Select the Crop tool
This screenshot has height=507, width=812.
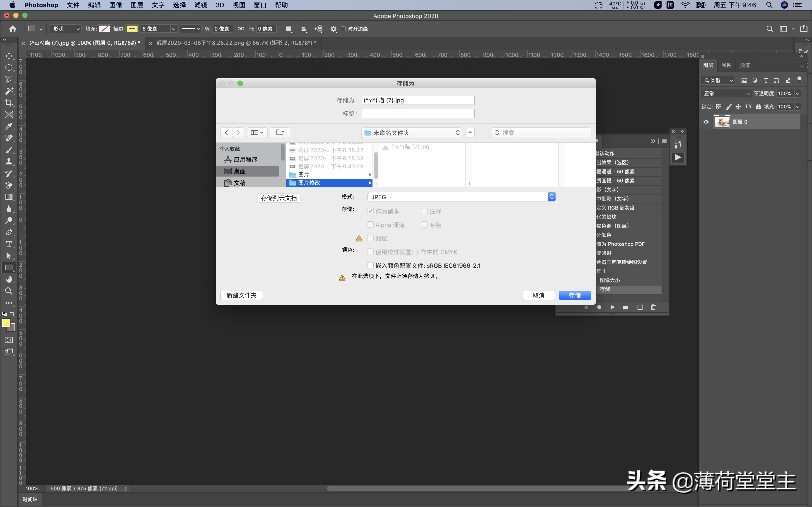9,103
